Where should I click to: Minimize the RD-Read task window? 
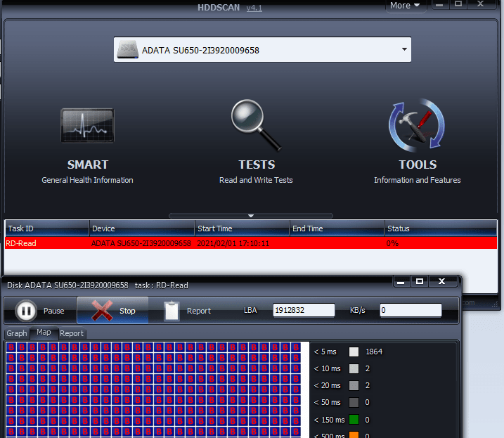click(401, 281)
